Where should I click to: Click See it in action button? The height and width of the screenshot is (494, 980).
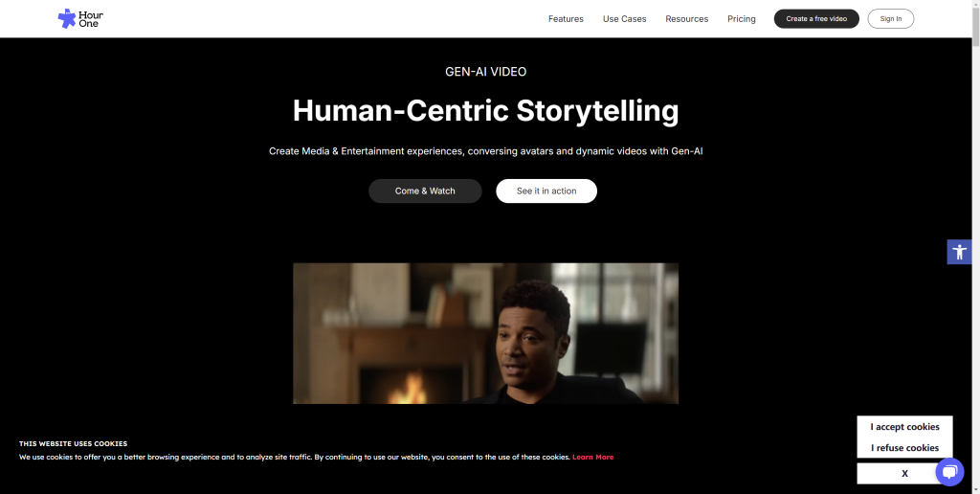tap(546, 191)
